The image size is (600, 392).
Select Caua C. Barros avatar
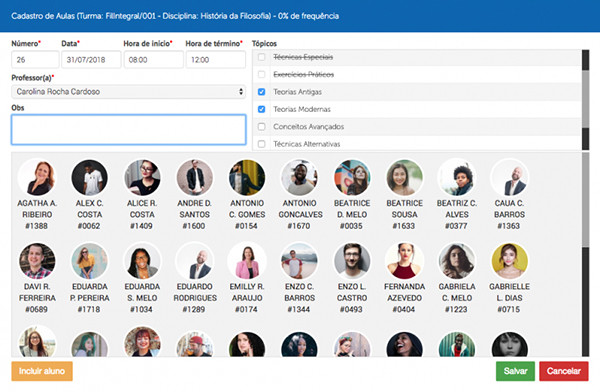pyautogui.click(x=509, y=178)
